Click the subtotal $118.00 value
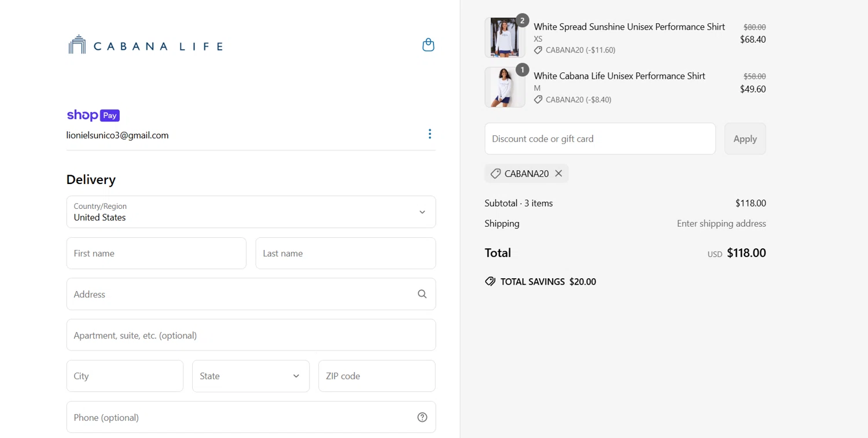 [x=751, y=203]
